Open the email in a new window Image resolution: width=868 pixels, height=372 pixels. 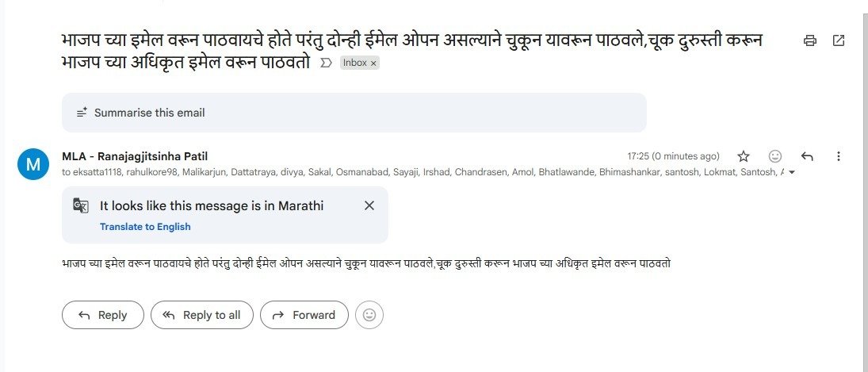click(x=839, y=40)
